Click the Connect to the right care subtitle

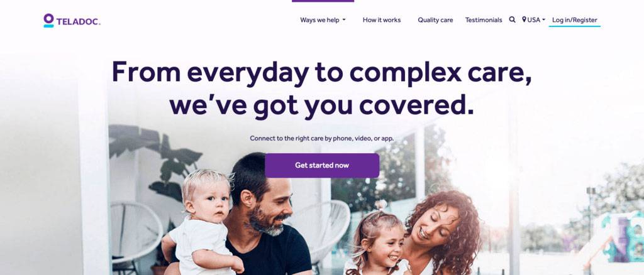coord(321,138)
